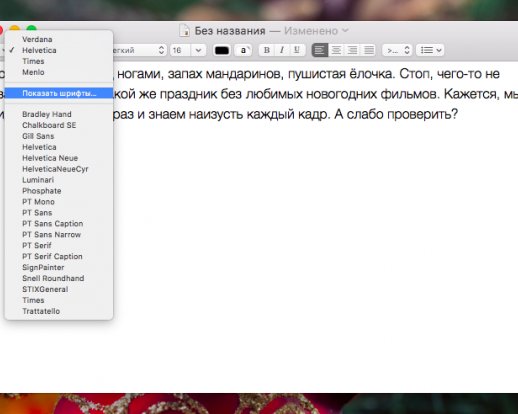Viewport: 518px width, 414px height.
Task: Align text to the right
Action: coord(352,50)
